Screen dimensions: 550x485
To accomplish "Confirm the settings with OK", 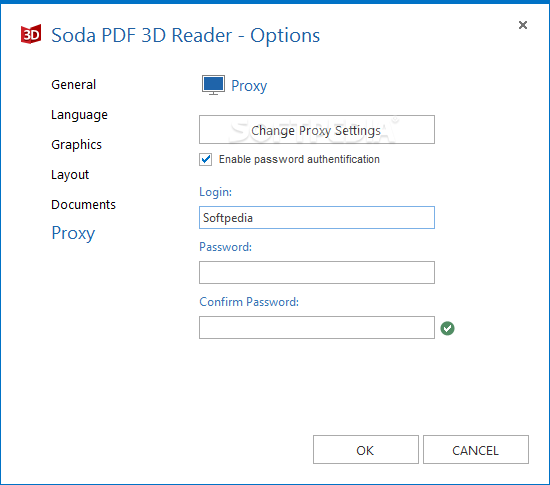I will (x=365, y=450).
